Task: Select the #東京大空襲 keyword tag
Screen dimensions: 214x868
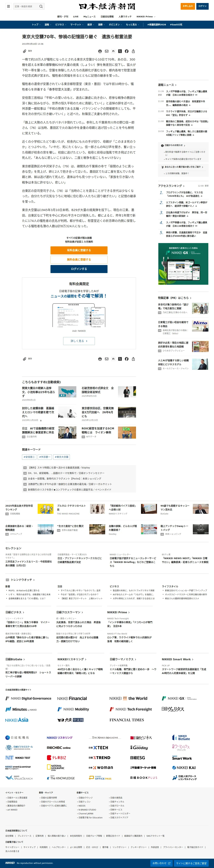Action: (62, 457)
